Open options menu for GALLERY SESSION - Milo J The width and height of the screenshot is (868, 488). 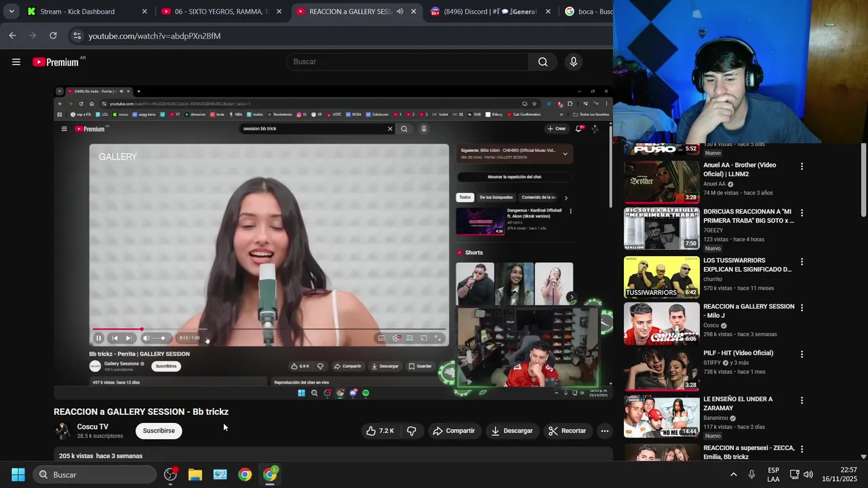802,308
